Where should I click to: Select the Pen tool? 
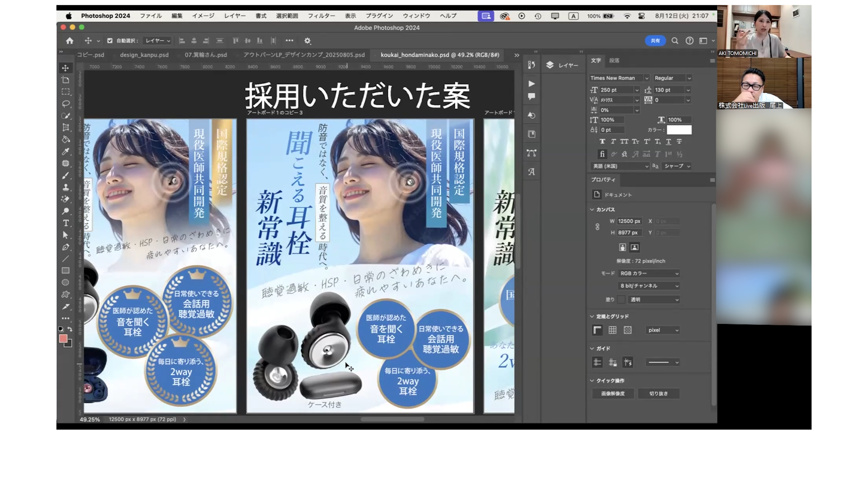(66, 247)
